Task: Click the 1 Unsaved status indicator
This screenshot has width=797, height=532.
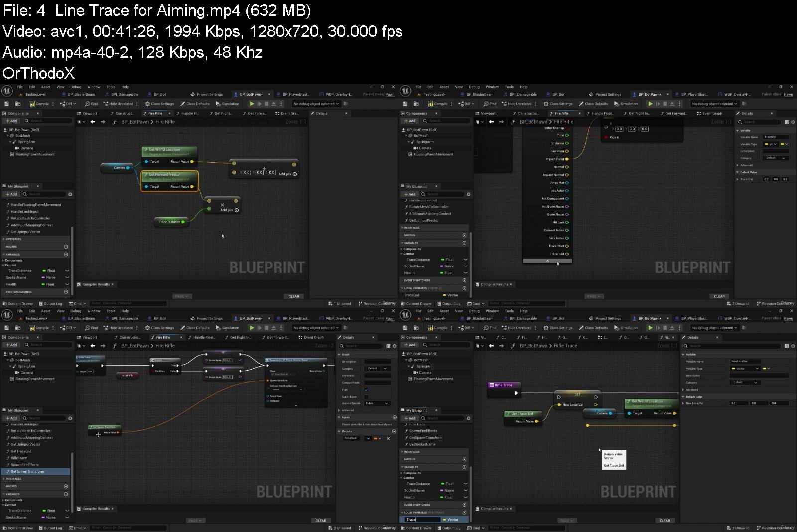Action: pyautogui.click(x=340, y=304)
